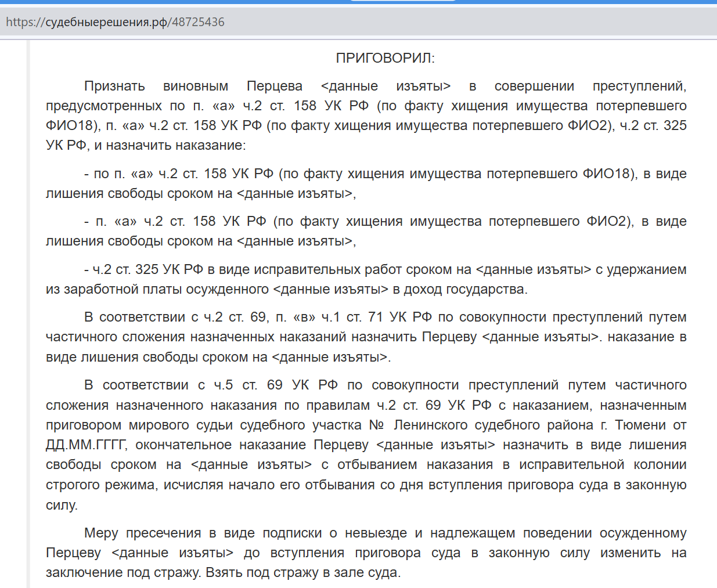Click the word "силу." ending the paragraph
This screenshot has height=588, width=717.
62,505
